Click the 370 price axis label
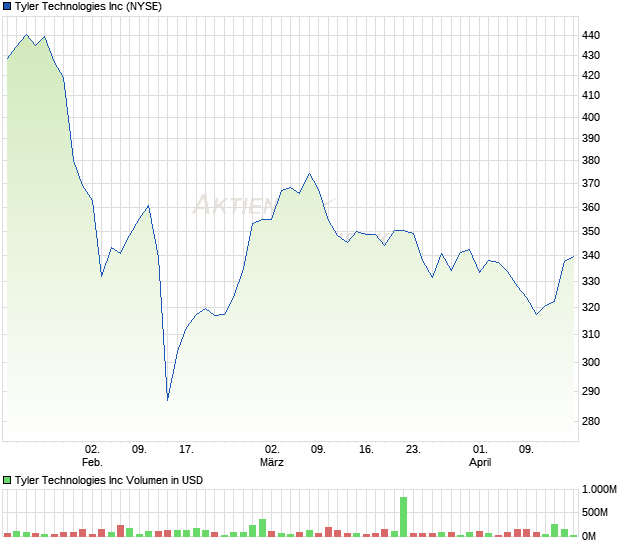This screenshot has width=620, height=546. (591, 183)
